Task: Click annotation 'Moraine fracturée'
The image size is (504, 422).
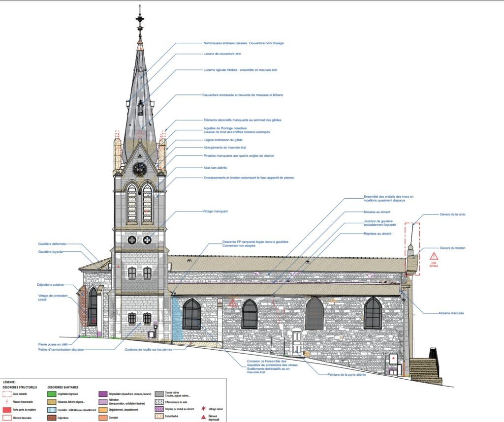Action: click(x=451, y=313)
